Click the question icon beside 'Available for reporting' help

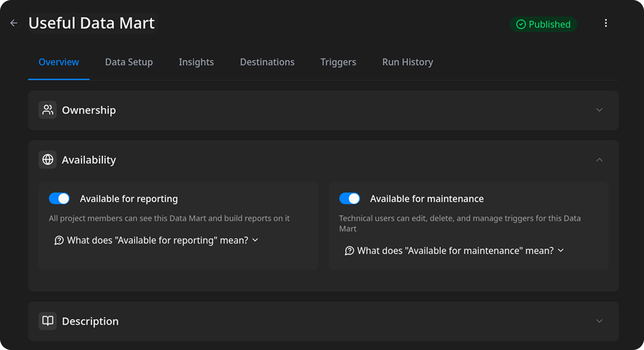point(58,240)
